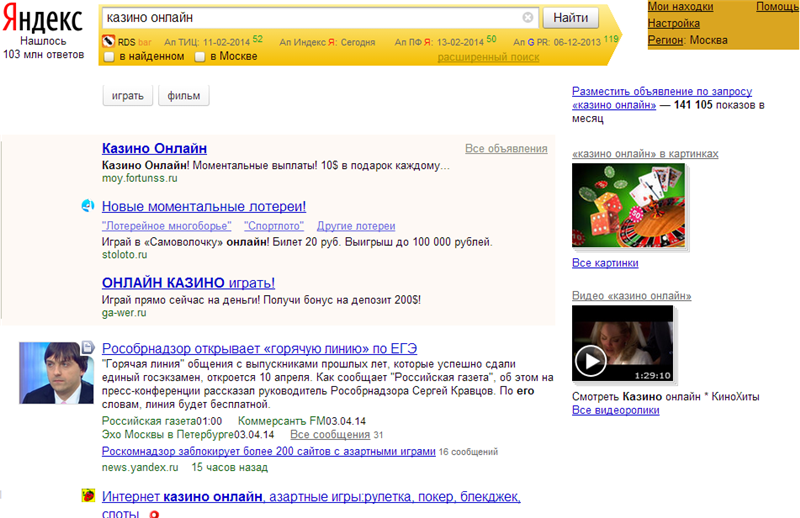Click the moy.fortunss.ru URL text
The image size is (800, 518).
[x=139, y=179]
